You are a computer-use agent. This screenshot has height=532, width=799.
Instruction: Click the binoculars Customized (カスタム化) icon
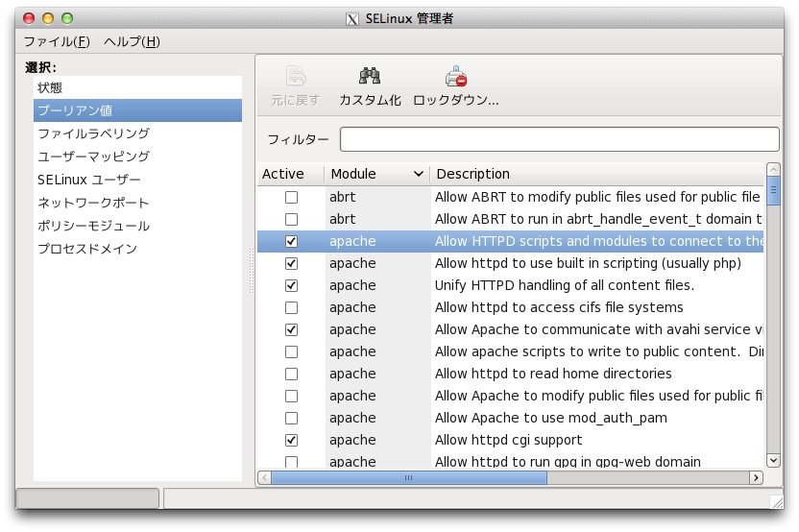(x=370, y=77)
